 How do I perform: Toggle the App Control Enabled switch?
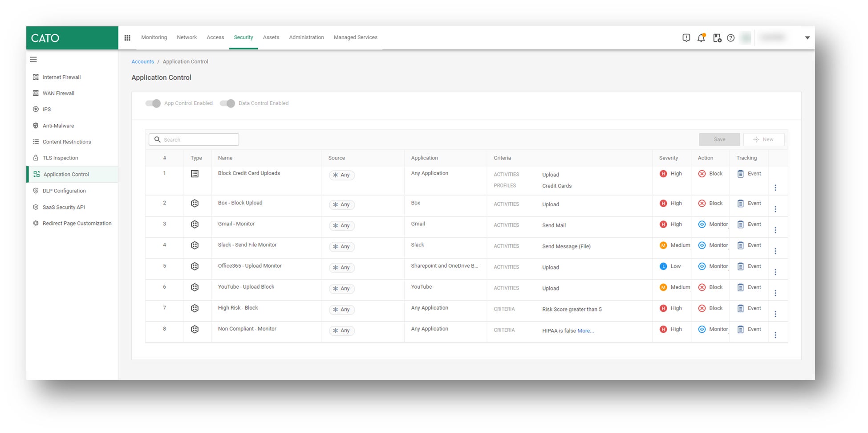(153, 103)
